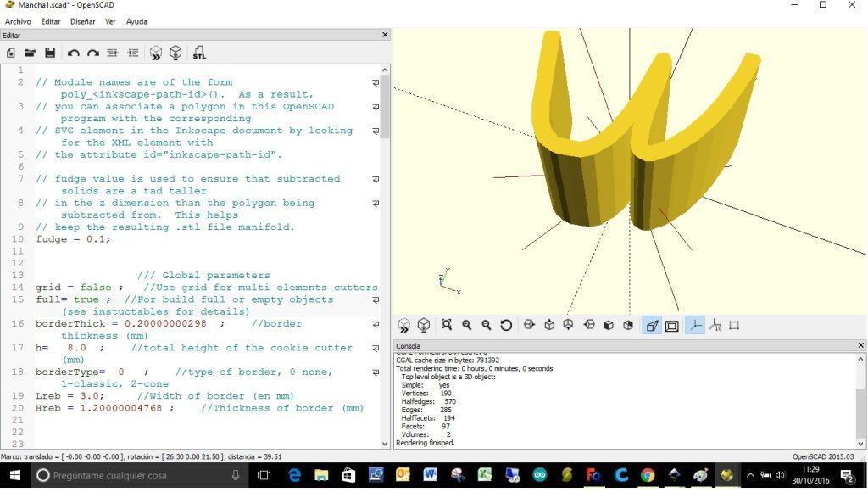Toggle perspective projection mode
Screen dimensions: 868x498
(x=652, y=325)
